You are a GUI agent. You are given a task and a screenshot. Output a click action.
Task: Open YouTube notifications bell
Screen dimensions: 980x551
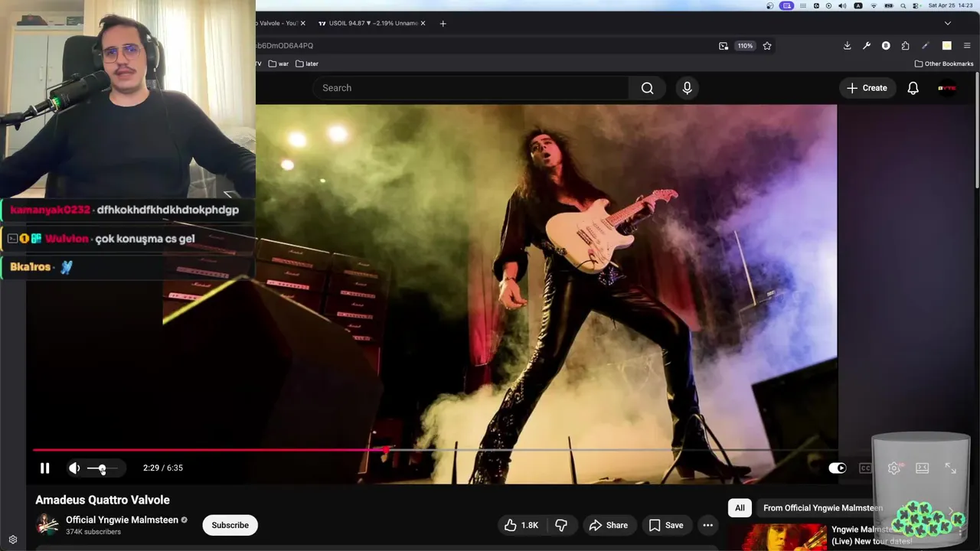(913, 88)
